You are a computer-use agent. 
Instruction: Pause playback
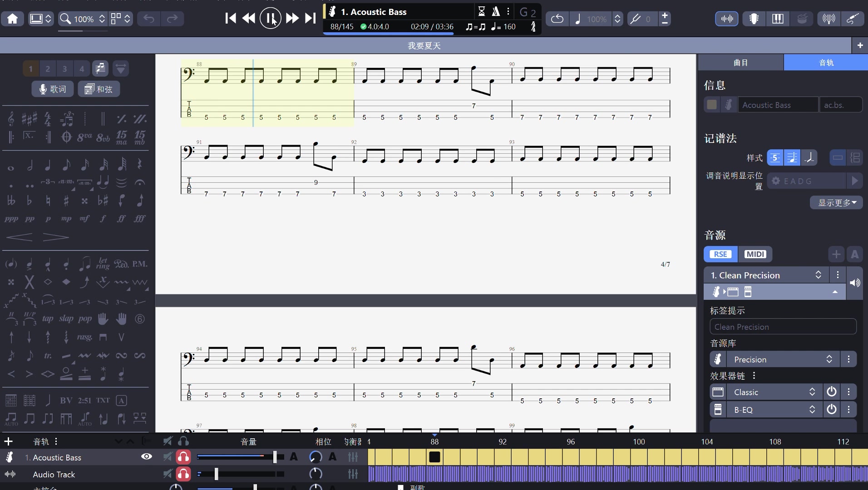[270, 18]
